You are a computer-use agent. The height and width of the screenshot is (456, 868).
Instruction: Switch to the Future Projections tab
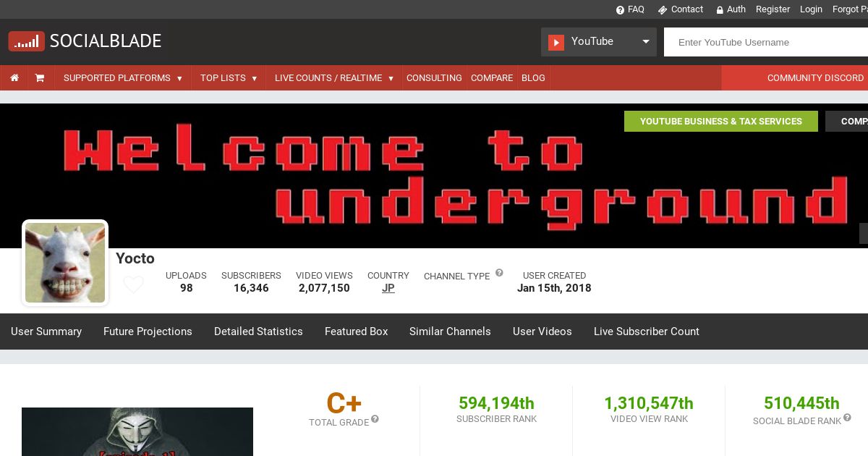(148, 332)
